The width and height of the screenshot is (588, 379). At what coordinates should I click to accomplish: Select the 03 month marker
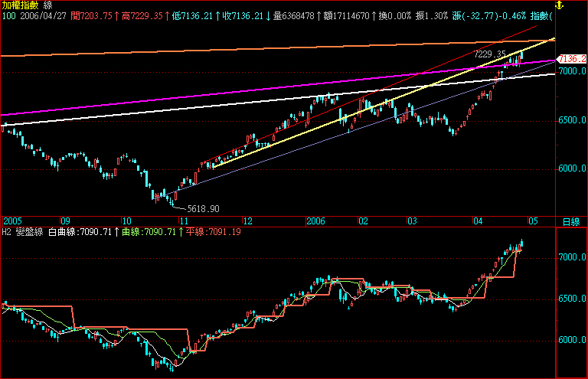point(412,221)
